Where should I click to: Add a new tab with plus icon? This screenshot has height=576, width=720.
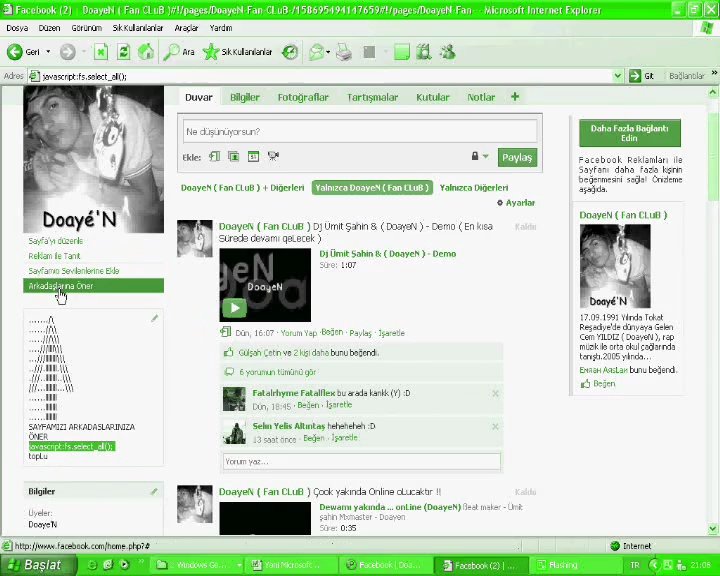515,97
